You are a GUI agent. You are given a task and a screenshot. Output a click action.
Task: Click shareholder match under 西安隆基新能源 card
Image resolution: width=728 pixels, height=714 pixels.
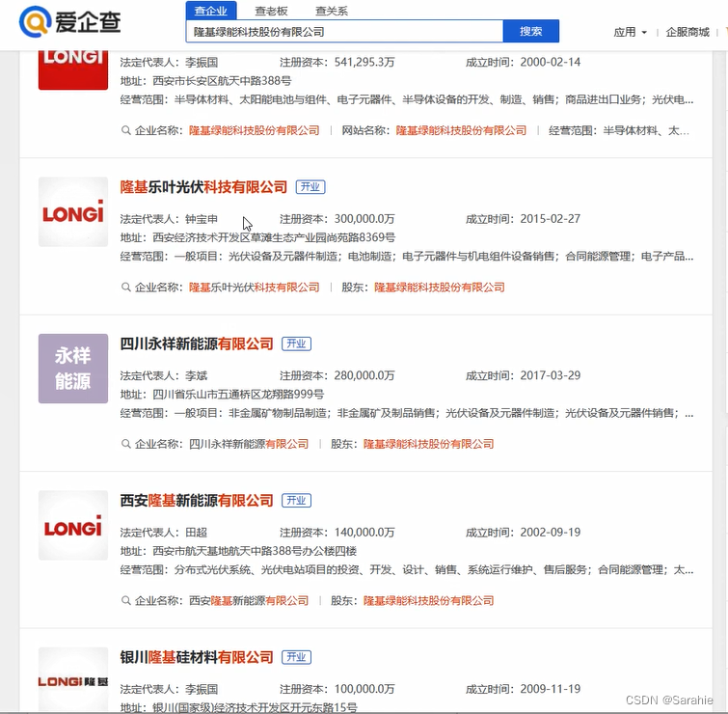[x=428, y=600]
